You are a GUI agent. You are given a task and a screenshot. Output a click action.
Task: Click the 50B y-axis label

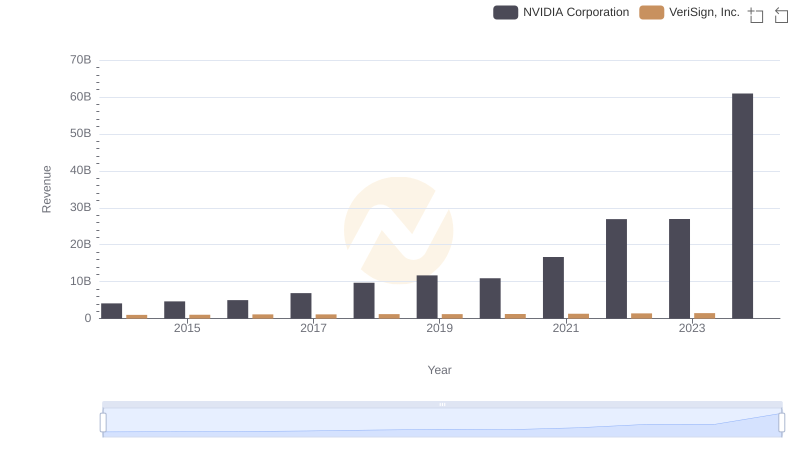(x=81, y=133)
